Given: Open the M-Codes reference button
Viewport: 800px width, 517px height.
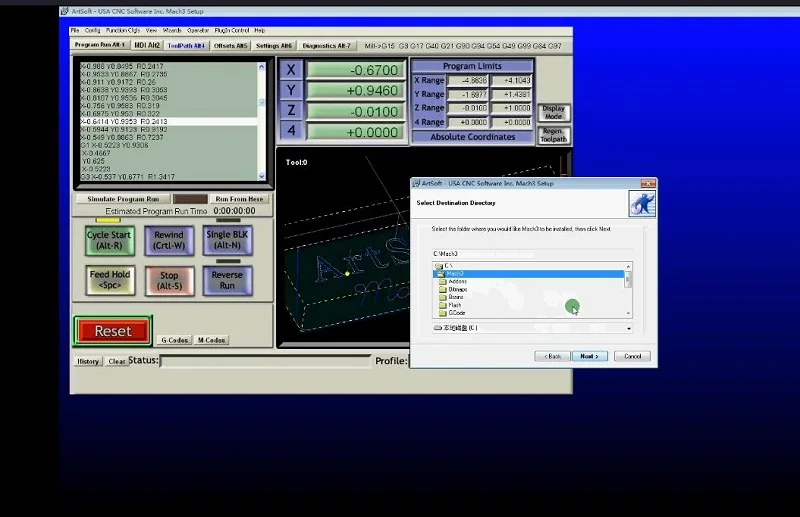Looking at the screenshot, I should click(211, 340).
